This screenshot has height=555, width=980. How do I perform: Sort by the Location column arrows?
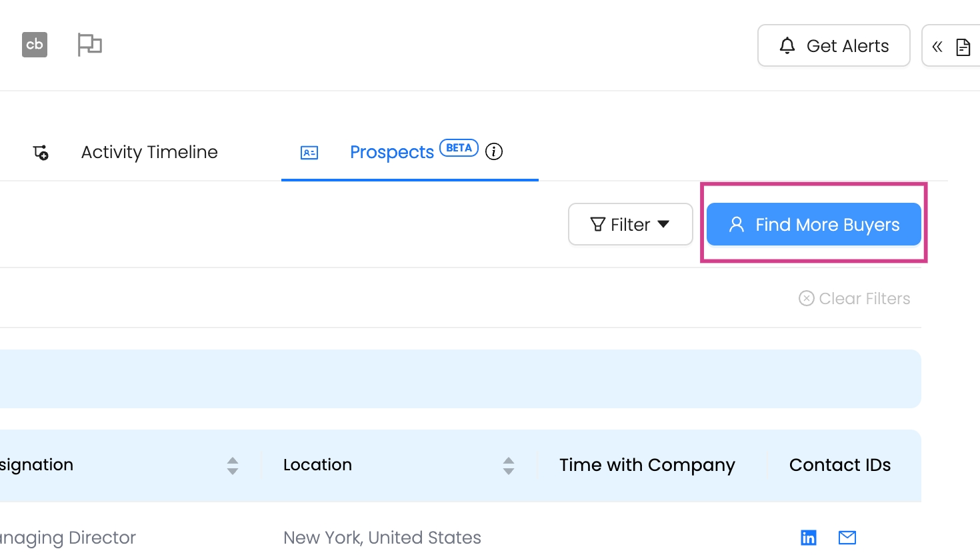[x=509, y=466]
